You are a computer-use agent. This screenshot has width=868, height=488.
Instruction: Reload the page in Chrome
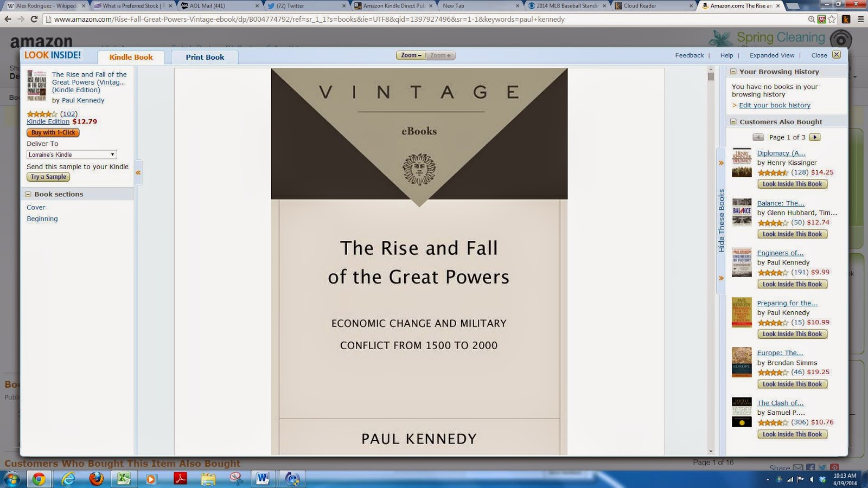point(34,19)
